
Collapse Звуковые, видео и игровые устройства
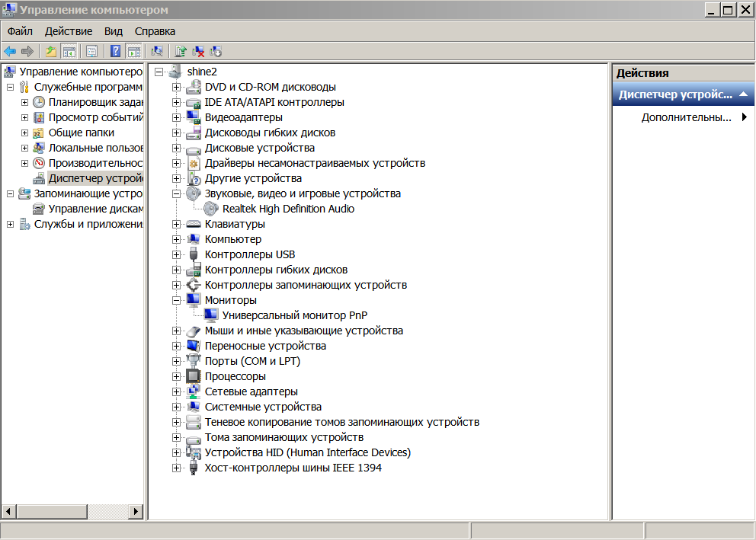tap(177, 193)
